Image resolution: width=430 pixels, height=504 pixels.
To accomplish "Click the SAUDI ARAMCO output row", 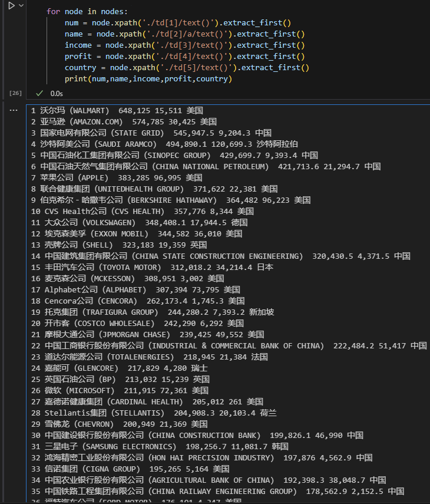I will pyautogui.click(x=164, y=144).
